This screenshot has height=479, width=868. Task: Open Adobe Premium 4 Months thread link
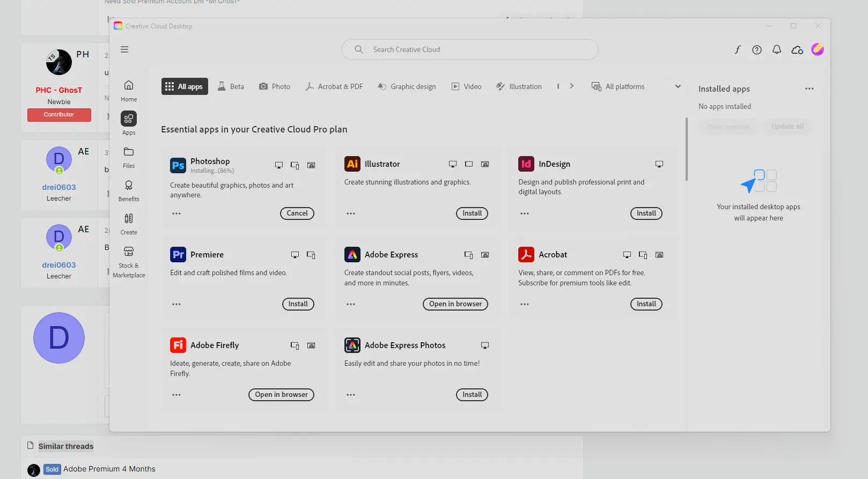click(x=109, y=469)
